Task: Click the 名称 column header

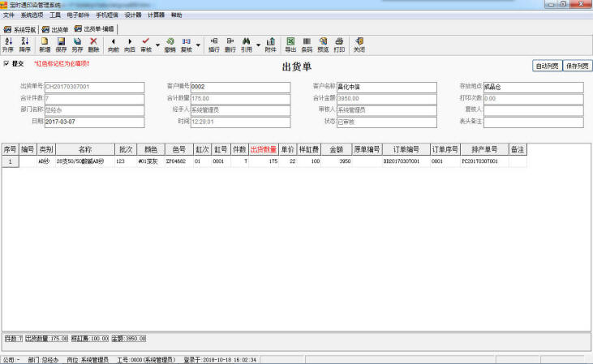Action: click(85, 150)
